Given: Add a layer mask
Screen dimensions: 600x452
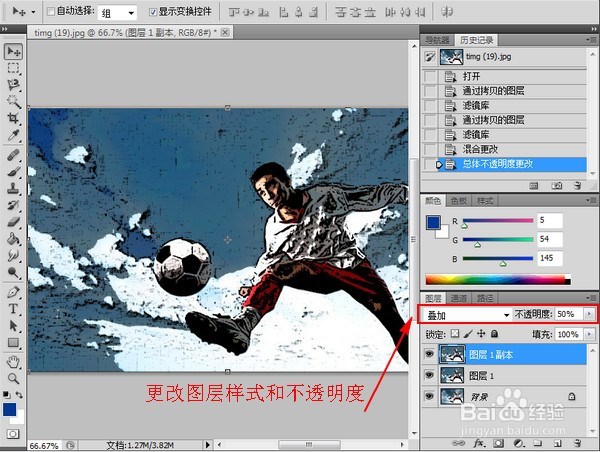Looking at the screenshot, I should [x=498, y=443].
